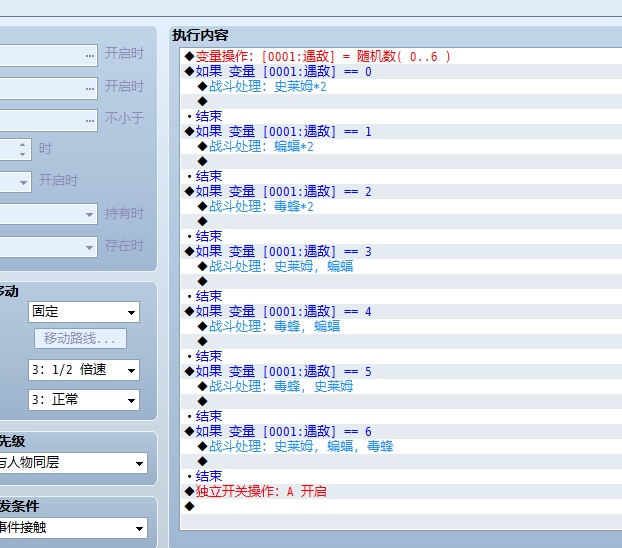Image resolution: width=622 pixels, height=548 pixels.
Task: Select line 独立开关操作: A 开启
Action: coord(401,491)
